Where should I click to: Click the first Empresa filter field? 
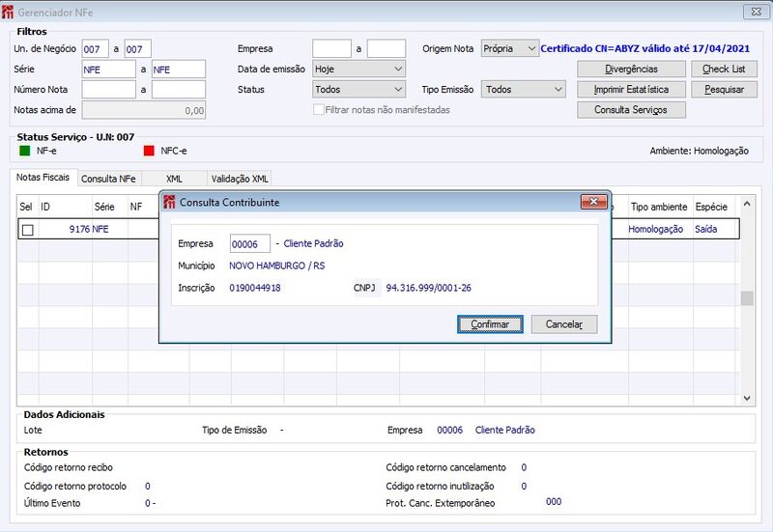point(331,49)
